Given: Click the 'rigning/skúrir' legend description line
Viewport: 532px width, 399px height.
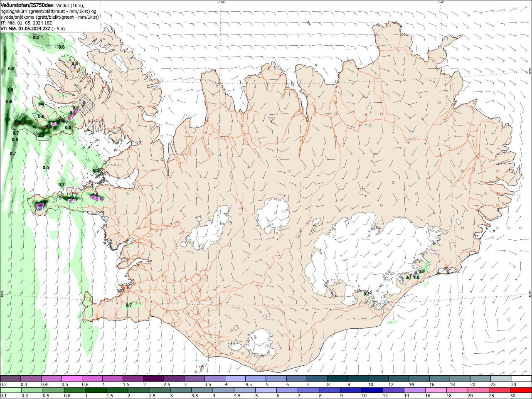Looking at the screenshot, I should 49,11.
